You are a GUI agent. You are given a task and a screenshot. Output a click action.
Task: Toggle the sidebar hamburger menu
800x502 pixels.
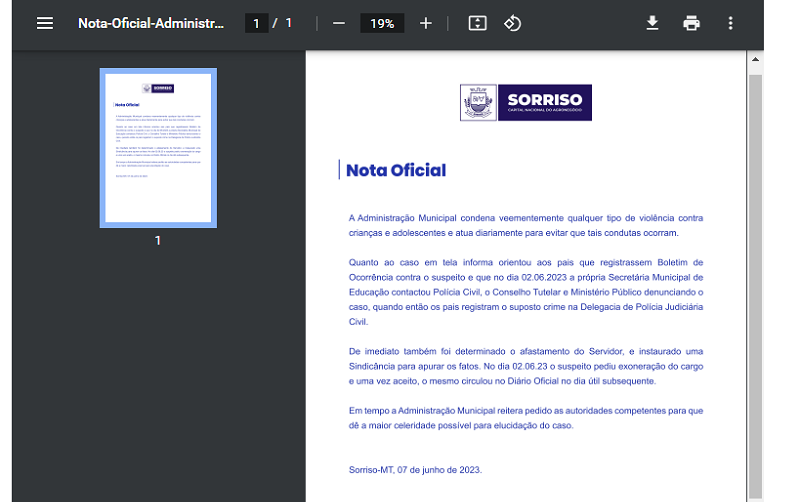[x=45, y=23]
